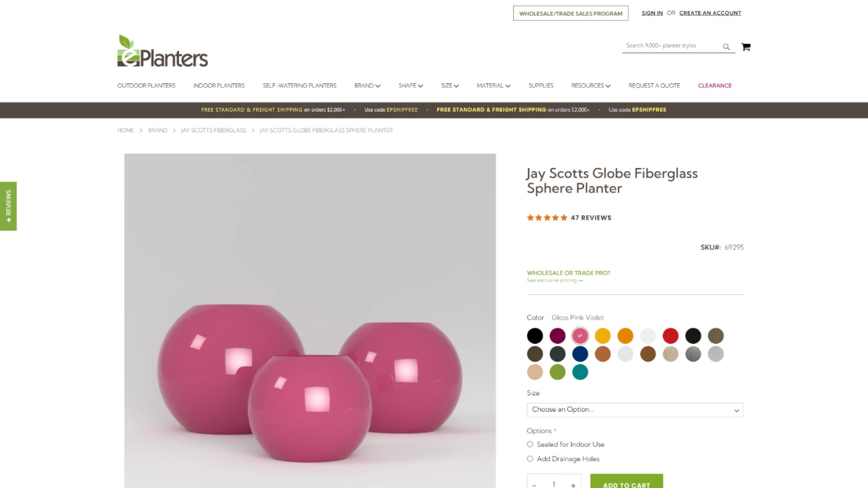
Task: Open the shopping cart icon
Action: [746, 47]
